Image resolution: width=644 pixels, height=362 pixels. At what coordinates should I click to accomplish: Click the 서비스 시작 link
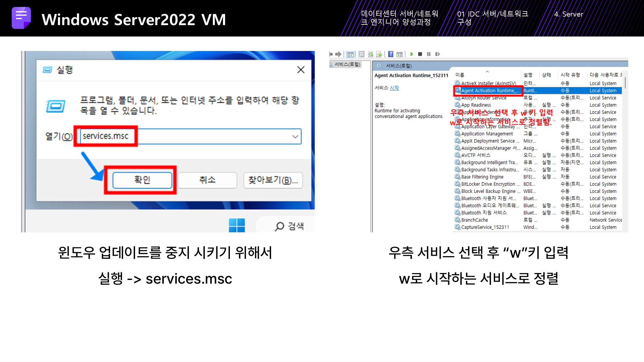click(x=394, y=88)
